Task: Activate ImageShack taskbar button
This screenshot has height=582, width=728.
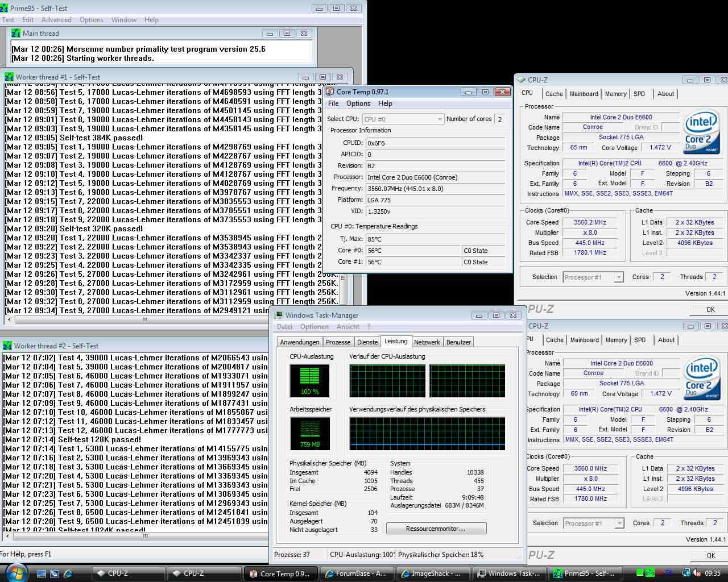Action: 433,573
